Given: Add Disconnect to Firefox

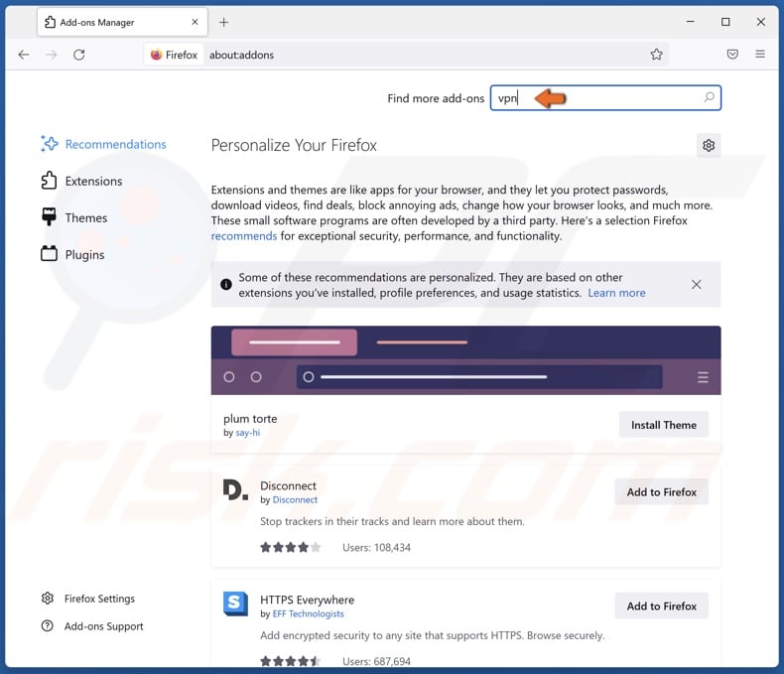Looking at the screenshot, I should 662,492.
